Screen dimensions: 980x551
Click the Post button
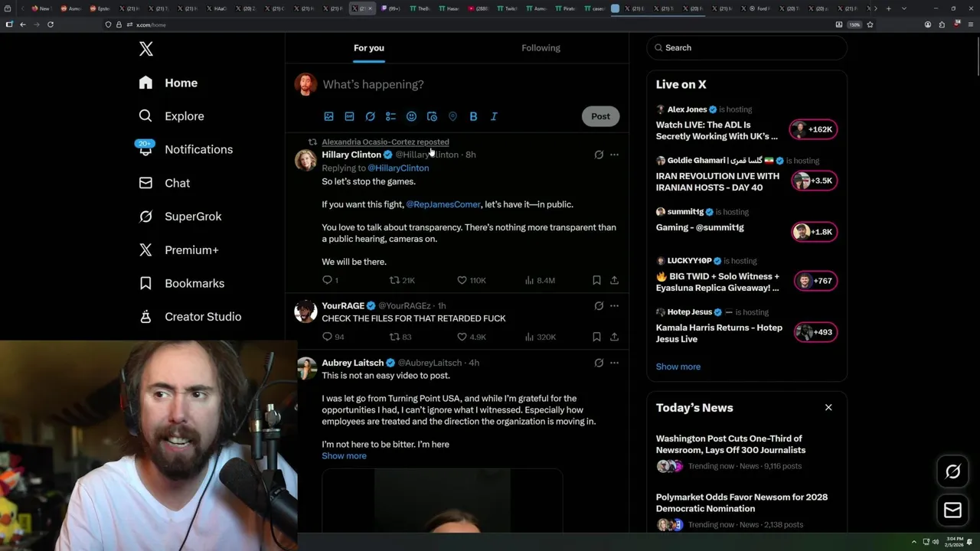tap(600, 116)
